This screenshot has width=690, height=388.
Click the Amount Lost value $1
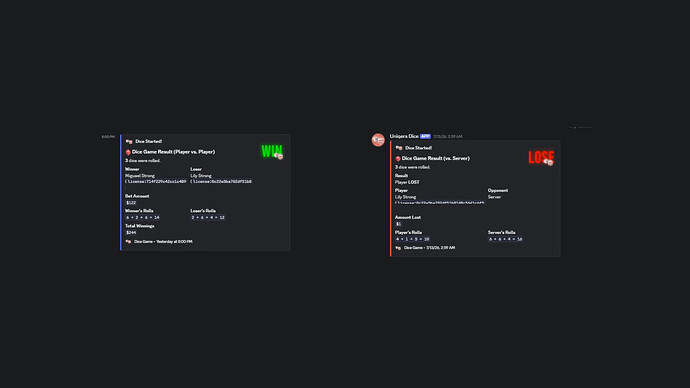pyautogui.click(x=398, y=224)
